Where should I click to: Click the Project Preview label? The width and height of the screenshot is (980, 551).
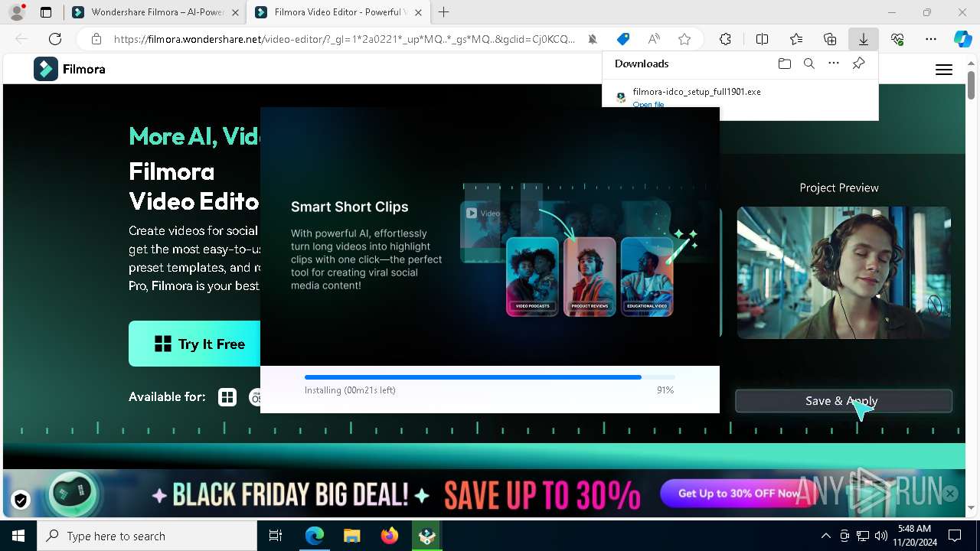839,187
